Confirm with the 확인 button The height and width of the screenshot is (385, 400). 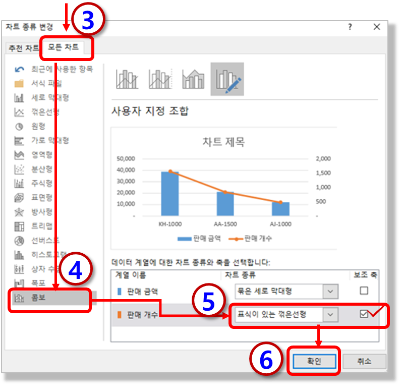coord(314,361)
